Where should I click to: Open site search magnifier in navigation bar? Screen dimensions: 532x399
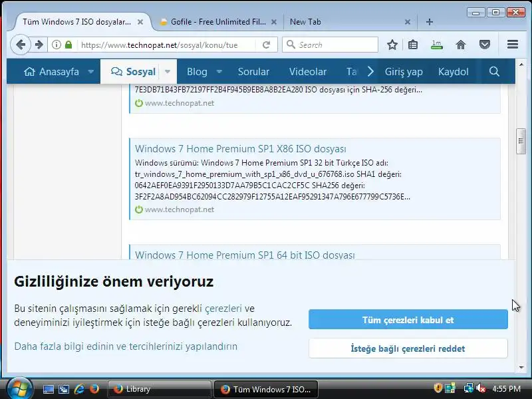(494, 72)
